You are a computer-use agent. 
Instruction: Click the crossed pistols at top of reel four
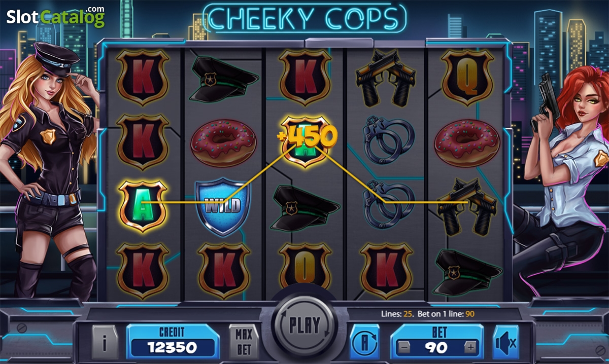point(387,77)
